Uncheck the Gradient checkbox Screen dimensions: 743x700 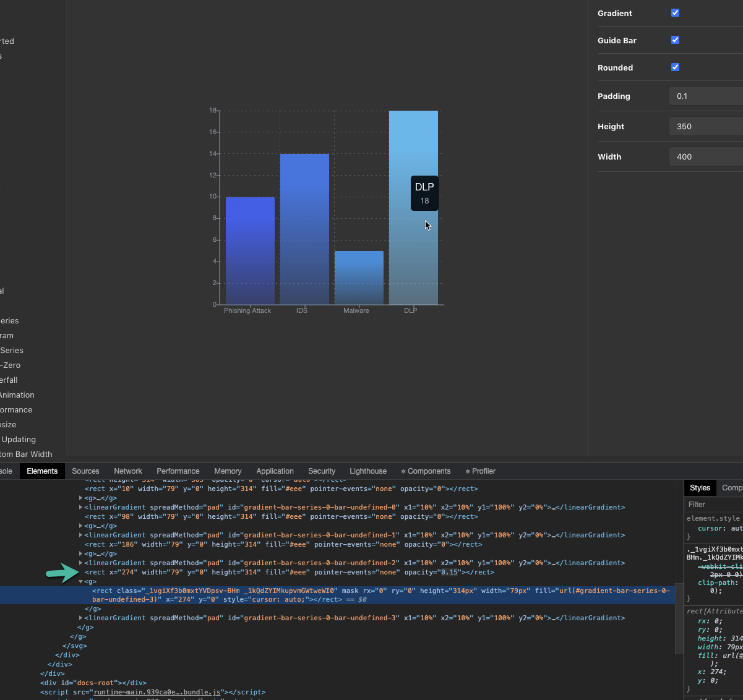675,12
